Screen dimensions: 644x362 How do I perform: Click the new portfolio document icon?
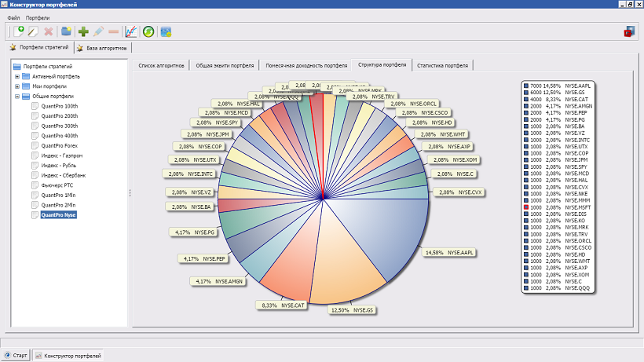click(x=19, y=31)
